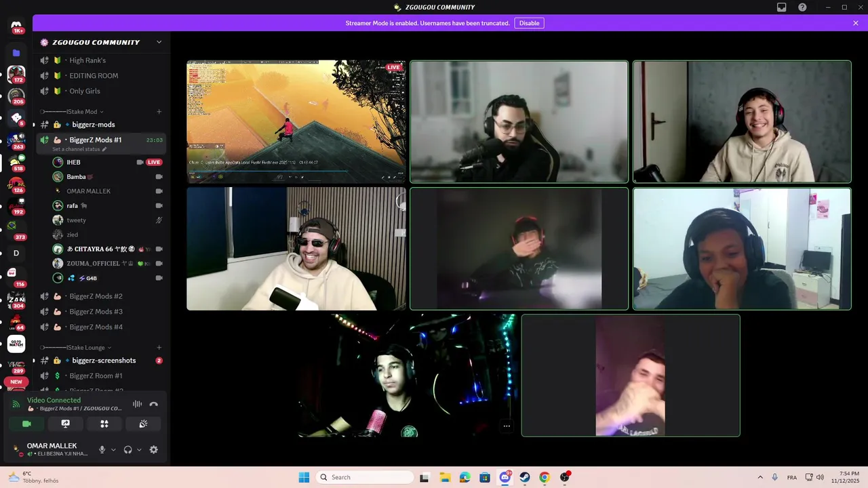
Task: Open the ZGOUGOU COMMUNITY server dropdown
Action: 159,42
